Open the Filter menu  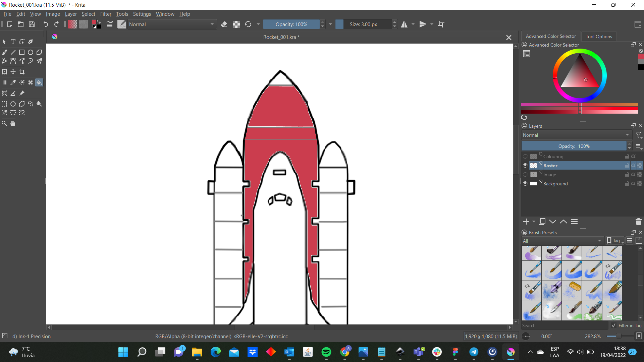pyautogui.click(x=106, y=14)
